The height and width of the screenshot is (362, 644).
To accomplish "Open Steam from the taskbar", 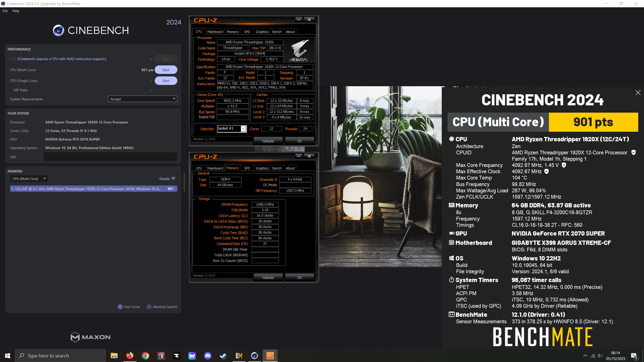I will 223,356.
